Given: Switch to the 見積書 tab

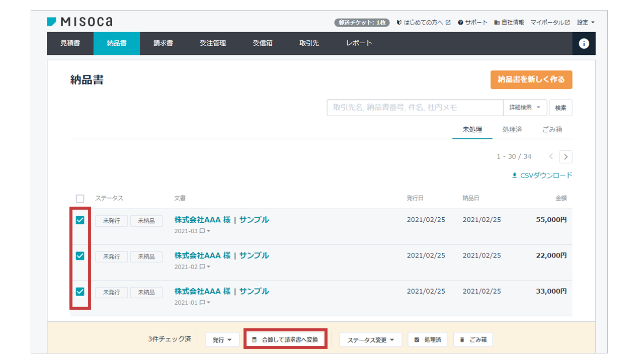Looking at the screenshot, I should (x=70, y=43).
